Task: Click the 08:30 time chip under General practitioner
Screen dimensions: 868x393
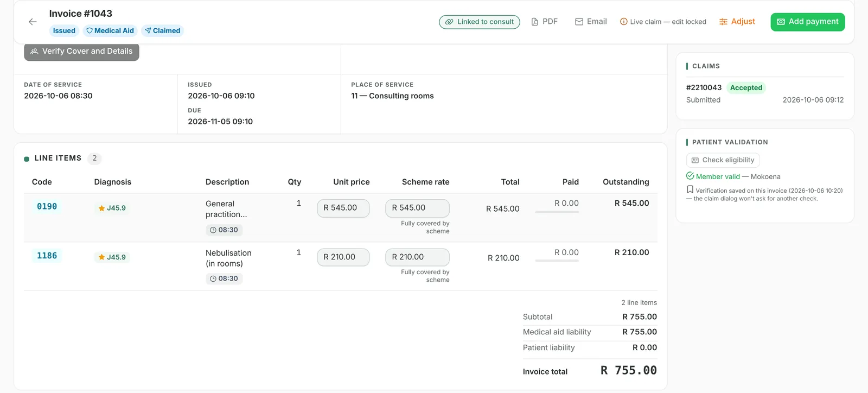Action: coord(224,230)
